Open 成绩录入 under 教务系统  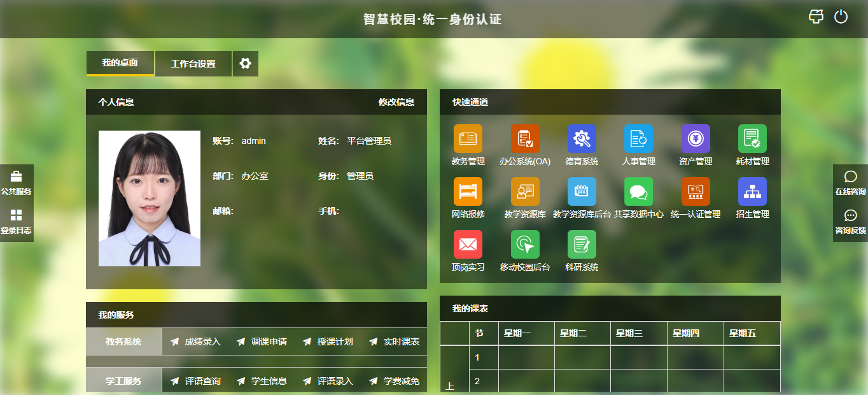click(x=203, y=341)
